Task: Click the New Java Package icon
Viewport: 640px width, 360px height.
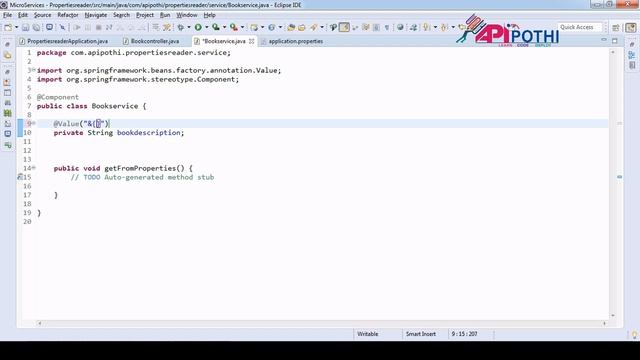Action: [254, 27]
